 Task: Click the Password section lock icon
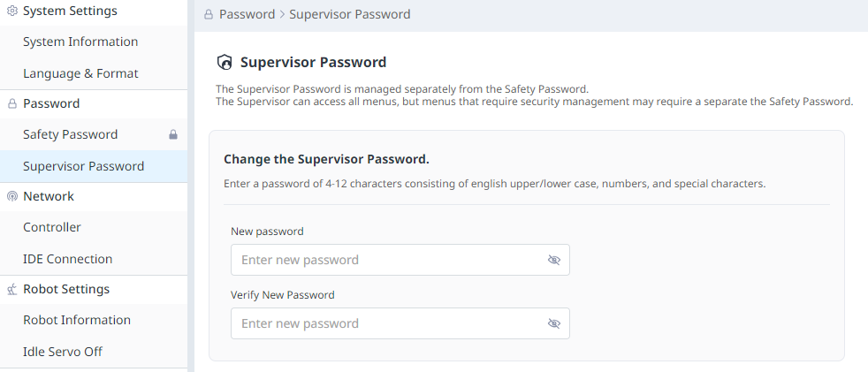click(12, 104)
